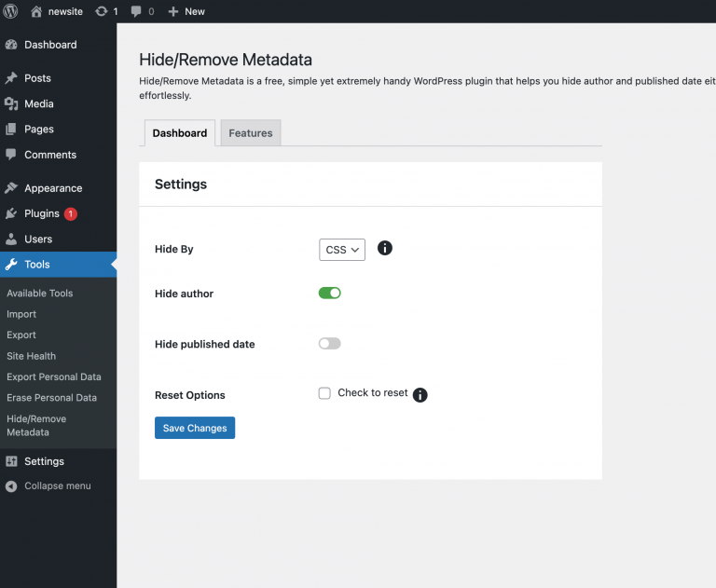Click the Media icon in sidebar

11,103
